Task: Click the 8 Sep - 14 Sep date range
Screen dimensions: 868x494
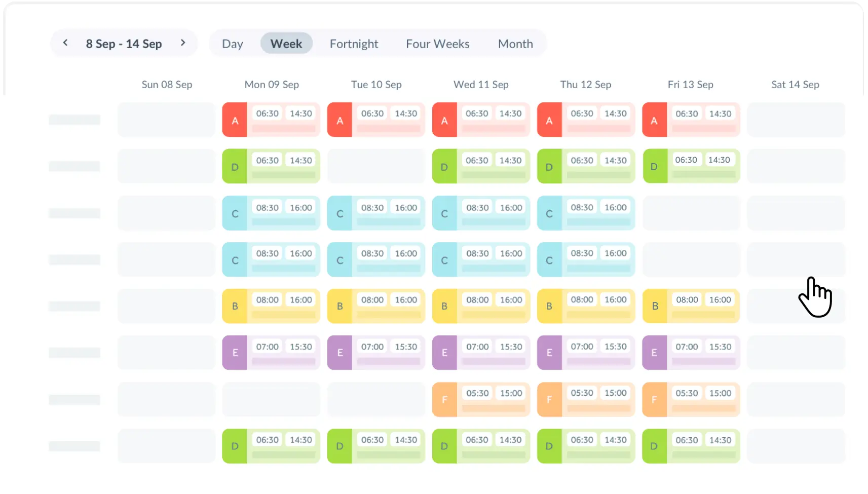Action: click(x=124, y=44)
